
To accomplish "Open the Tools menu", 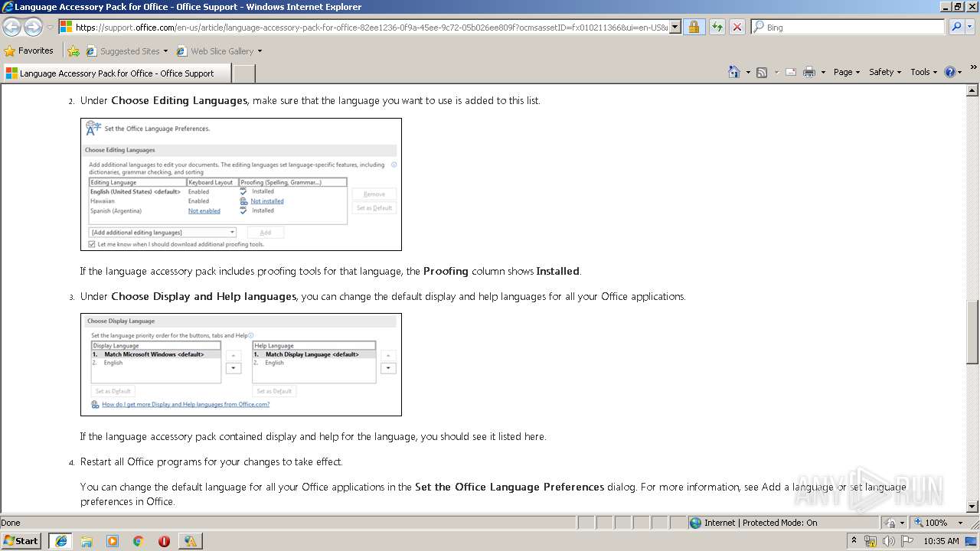I will pos(924,72).
